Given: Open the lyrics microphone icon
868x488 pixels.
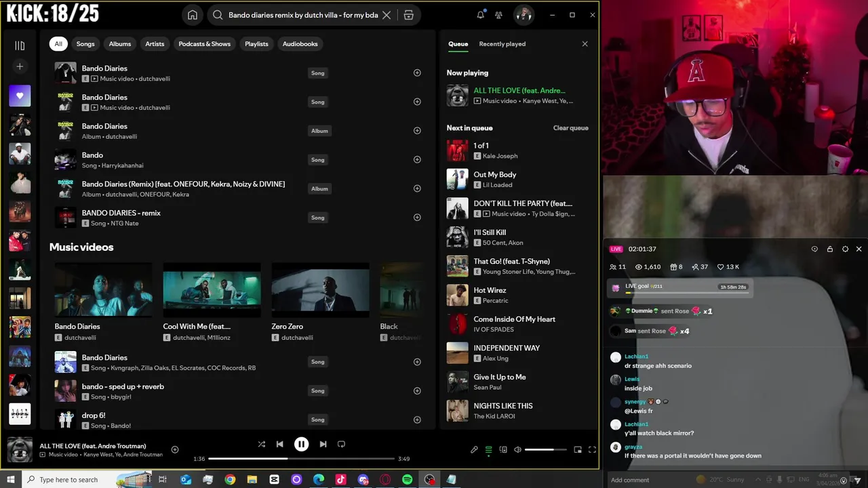Looking at the screenshot, I should (x=474, y=449).
